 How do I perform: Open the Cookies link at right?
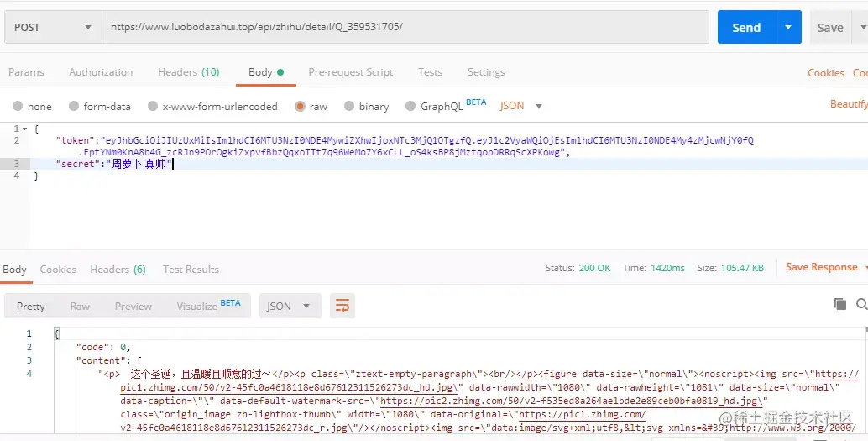pos(826,72)
